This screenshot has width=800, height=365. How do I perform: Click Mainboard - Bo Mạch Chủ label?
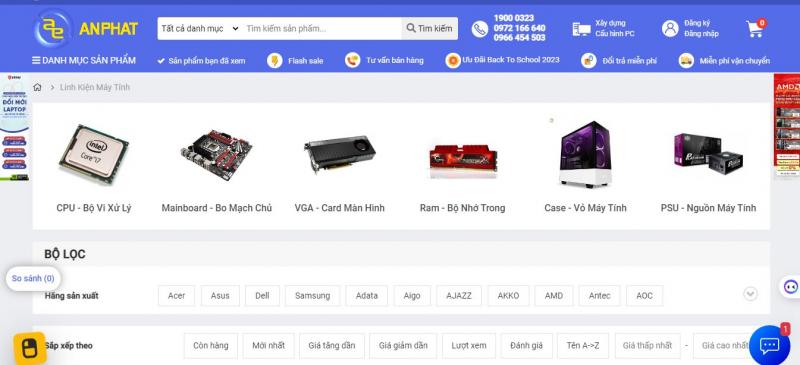(217, 208)
